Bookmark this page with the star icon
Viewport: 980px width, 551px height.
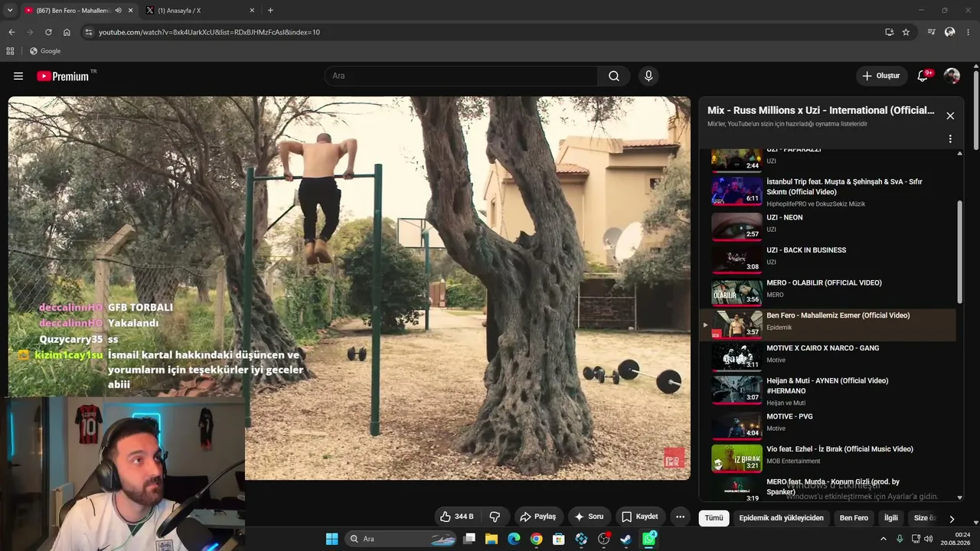coord(906,32)
